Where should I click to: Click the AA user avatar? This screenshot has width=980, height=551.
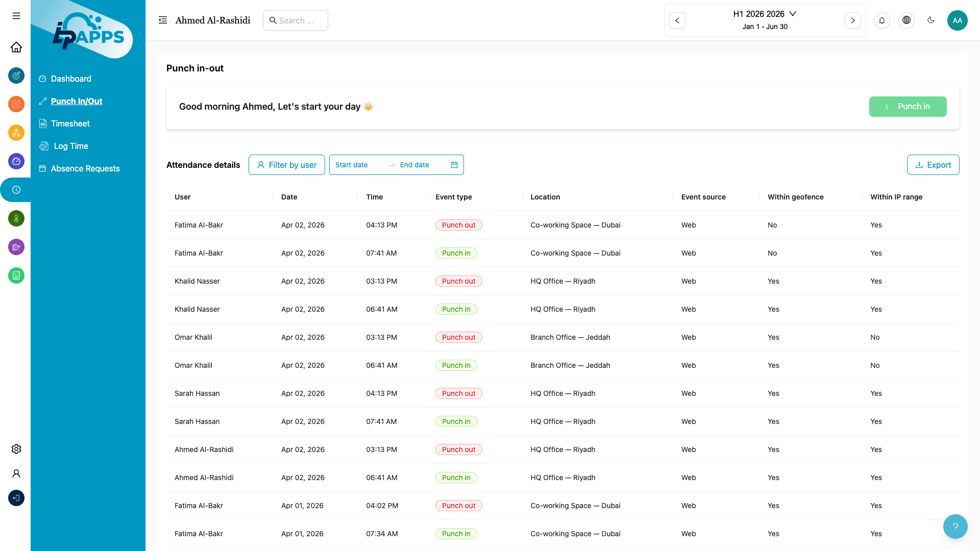click(x=957, y=20)
